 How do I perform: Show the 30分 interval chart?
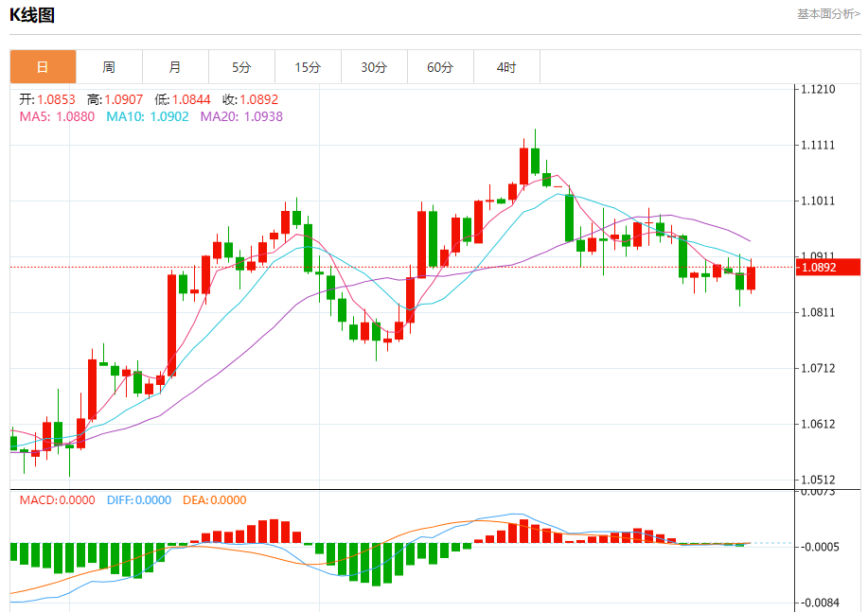[x=374, y=67]
